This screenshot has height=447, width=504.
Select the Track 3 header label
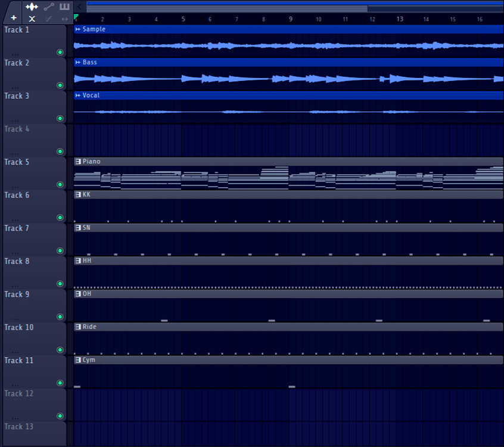point(17,96)
